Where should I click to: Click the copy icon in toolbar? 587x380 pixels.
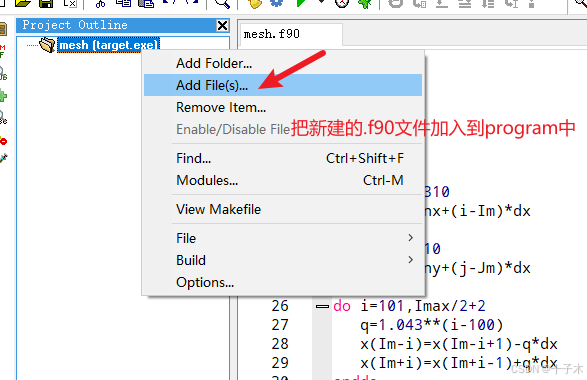pos(123,4)
